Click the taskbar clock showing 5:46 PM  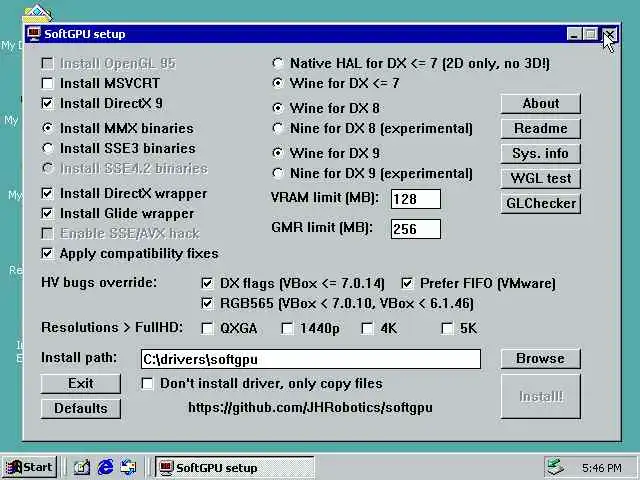click(602, 468)
